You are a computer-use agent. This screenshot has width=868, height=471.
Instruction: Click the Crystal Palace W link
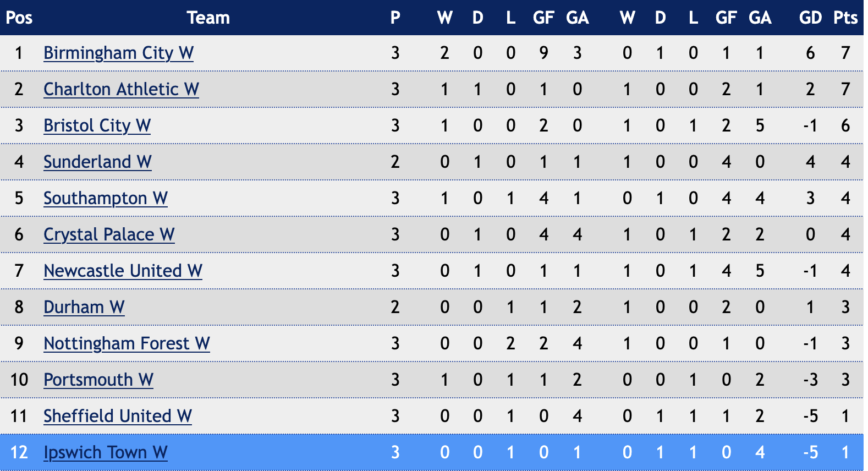[x=109, y=234]
